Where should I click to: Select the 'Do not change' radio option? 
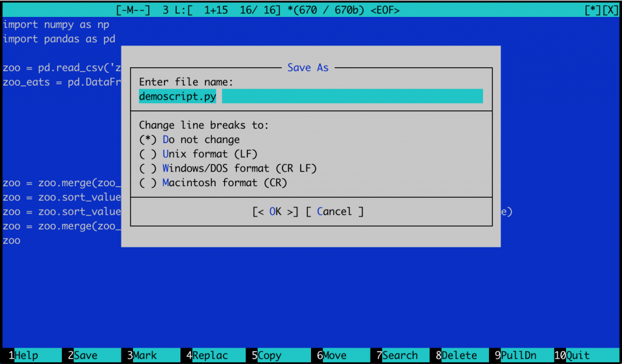(190, 140)
